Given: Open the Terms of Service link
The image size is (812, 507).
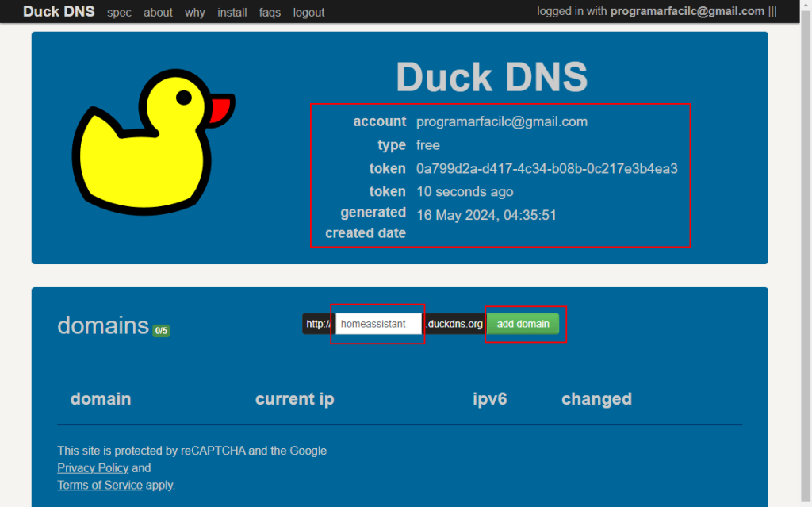Looking at the screenshot, I should tap(100, 485).
